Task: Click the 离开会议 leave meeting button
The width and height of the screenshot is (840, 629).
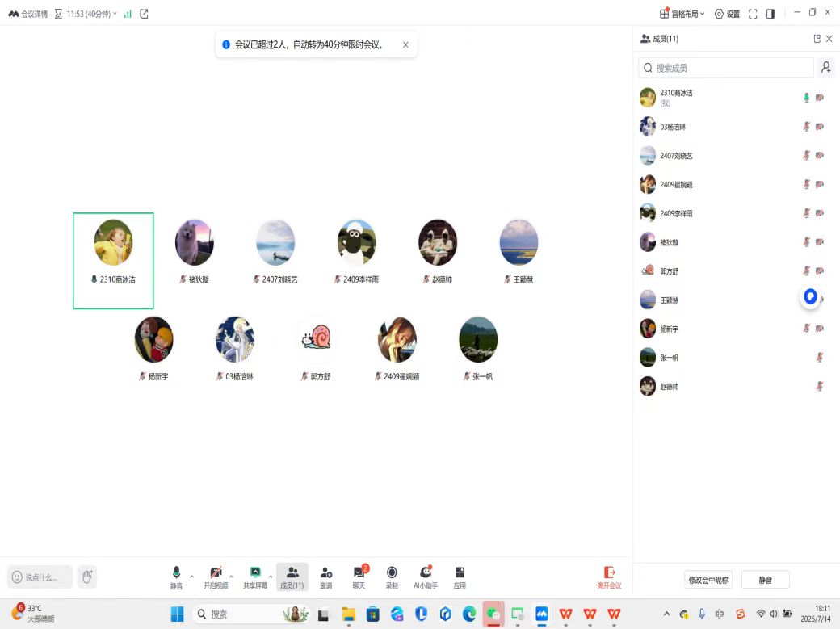Action: pos(609,577)
